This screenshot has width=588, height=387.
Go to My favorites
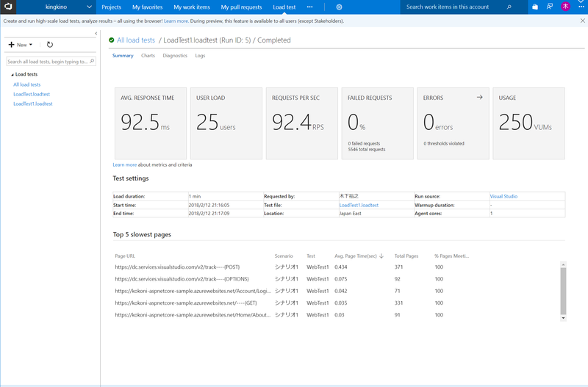[148, 7]
